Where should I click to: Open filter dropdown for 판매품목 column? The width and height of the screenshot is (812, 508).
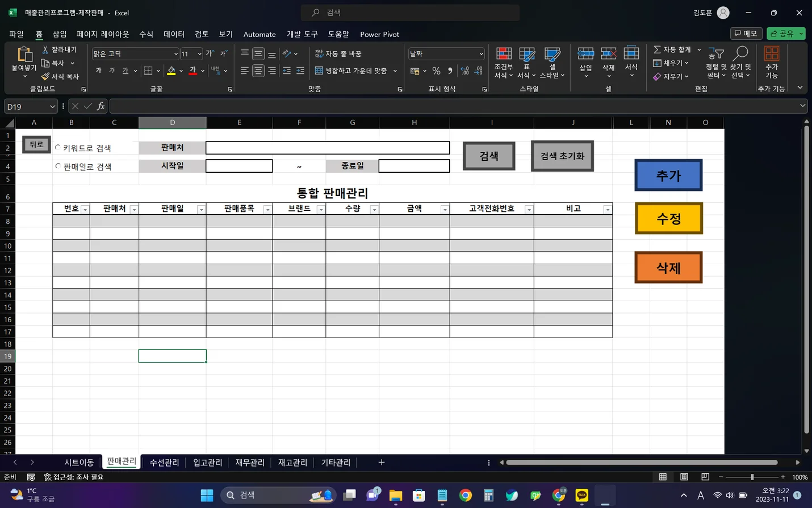(x=267, y=210)
